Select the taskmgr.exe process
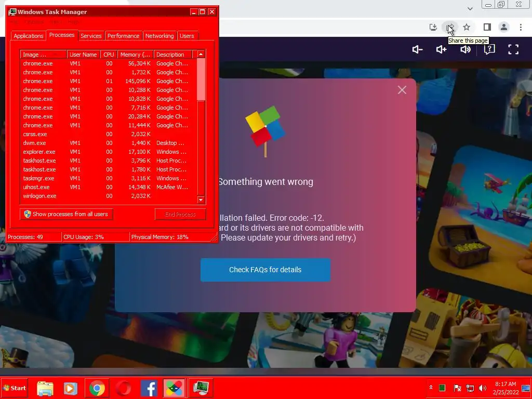 [109, 178]
